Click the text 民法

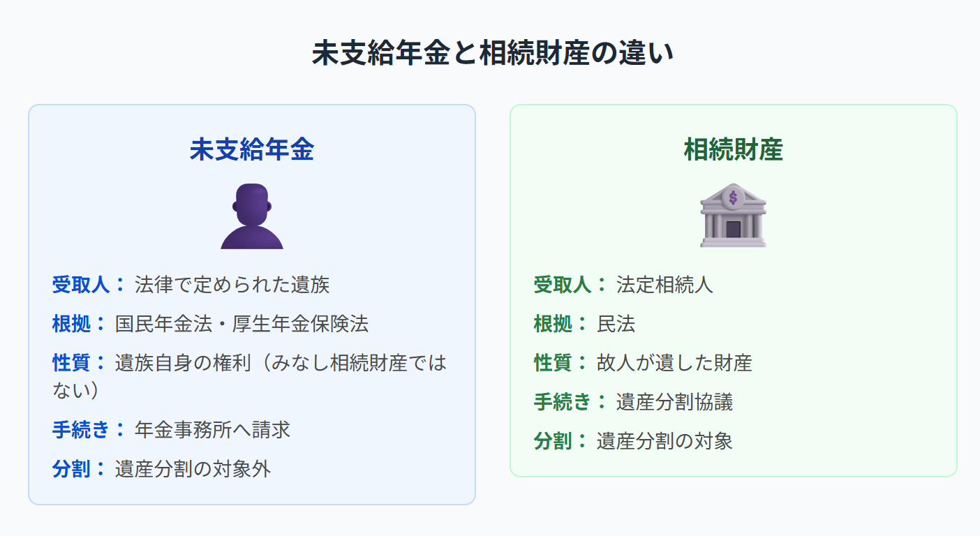(616, 323)
